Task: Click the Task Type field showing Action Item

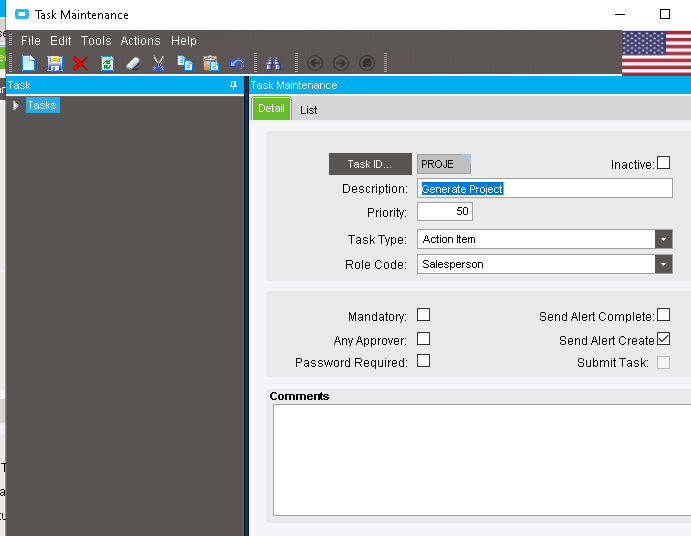Action: [536, 239]
